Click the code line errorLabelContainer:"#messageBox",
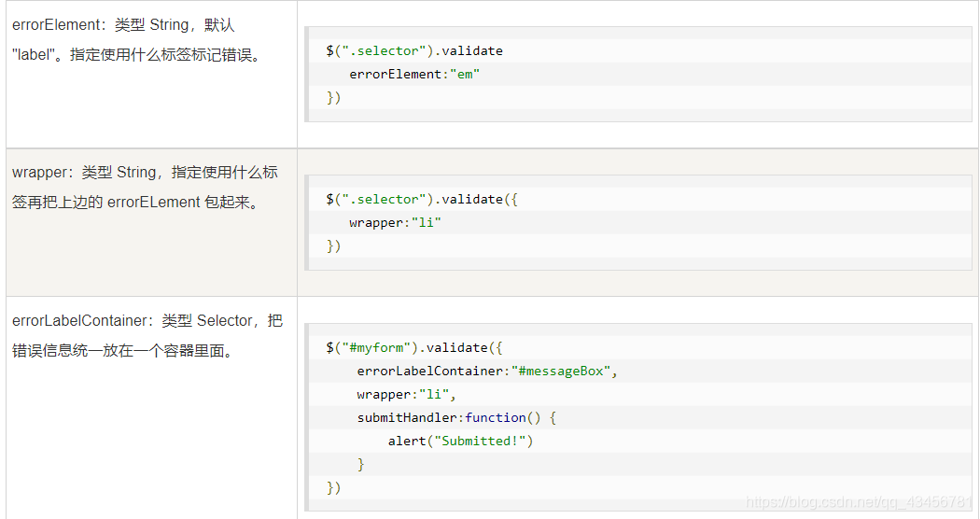Screen dimensions: 980x519 pyautogui.click(x=487, y=372)
